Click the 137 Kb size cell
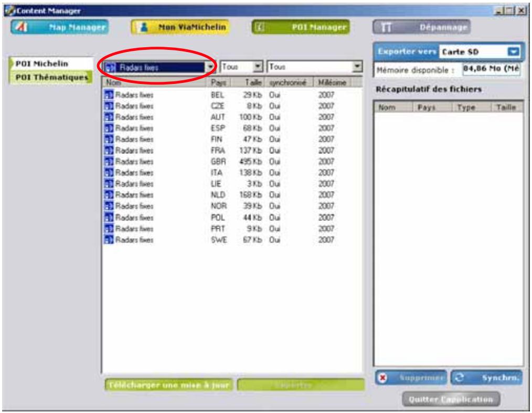 coord(251,150)
